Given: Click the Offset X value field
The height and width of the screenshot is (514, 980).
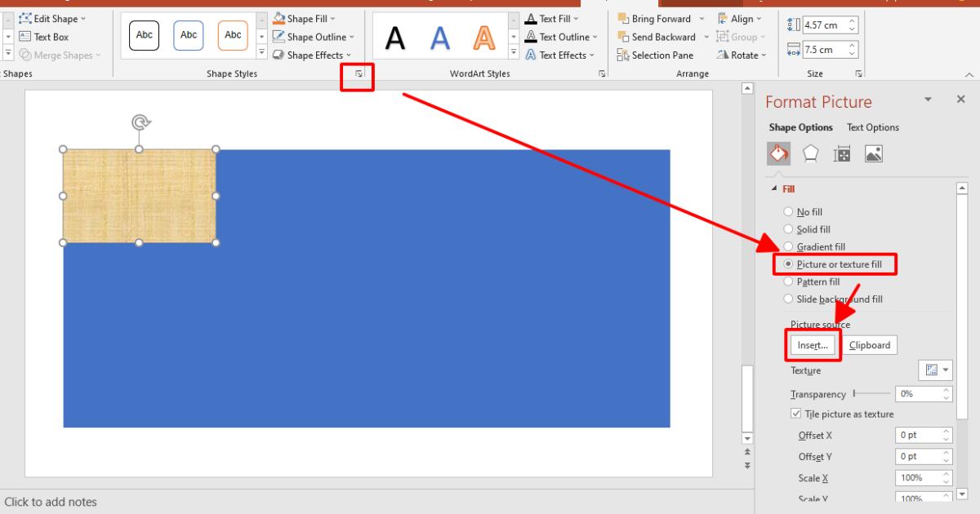Looking at the screenshot, I should (x=917, y=436).
